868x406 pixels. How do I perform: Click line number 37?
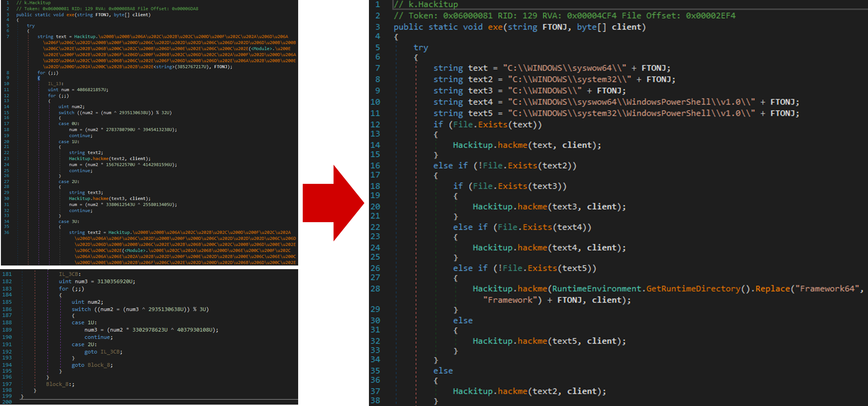375,391
